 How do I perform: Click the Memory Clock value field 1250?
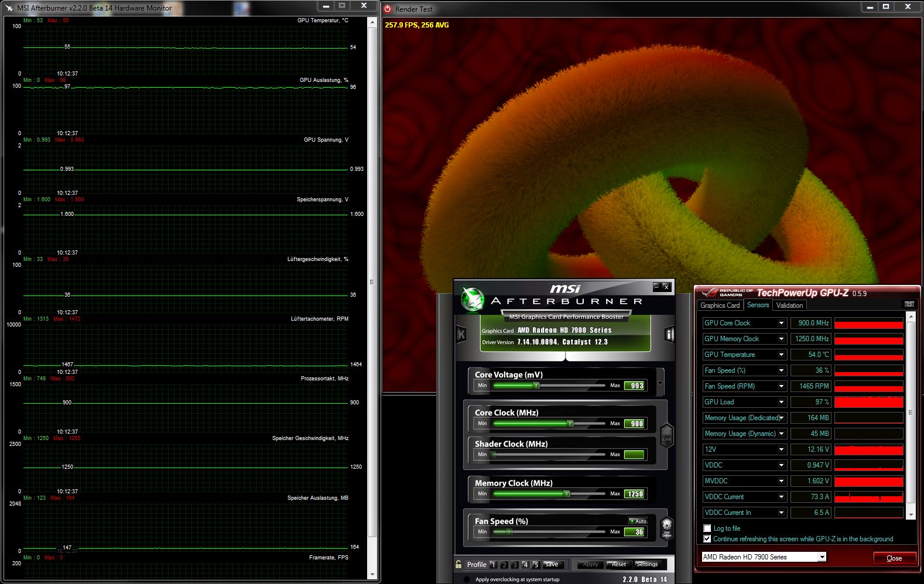point(635,494)
